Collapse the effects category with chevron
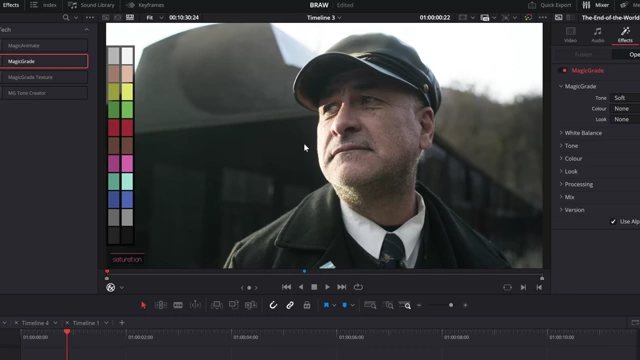640x360 pixels. tap(87, 29)
